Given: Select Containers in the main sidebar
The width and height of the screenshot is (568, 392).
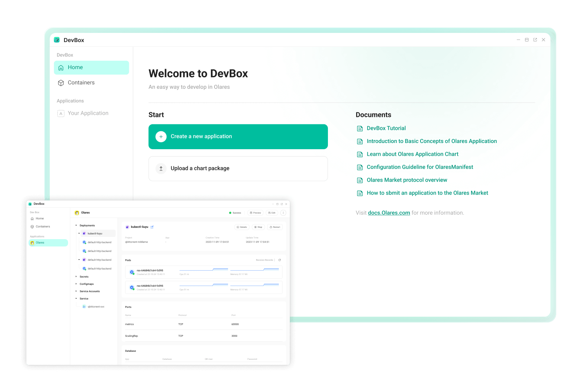Looking at the screenshot, I should (x=81, y=83).
